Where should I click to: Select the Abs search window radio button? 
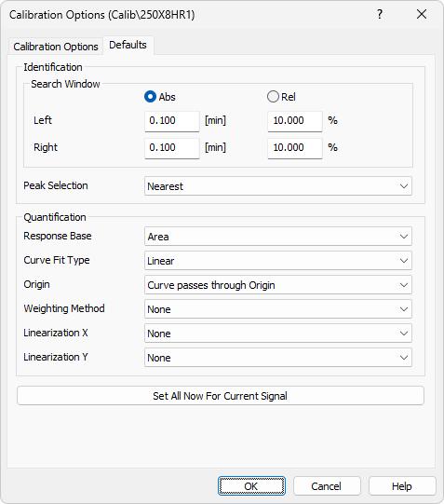pyautogui.click(x=160, y=97)
